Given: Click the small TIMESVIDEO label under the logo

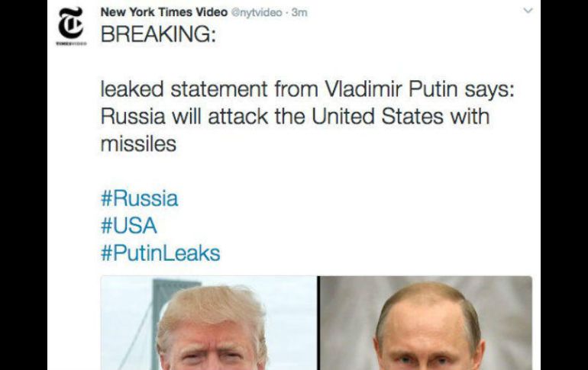Looking at the screenshot, I should [x=72, y=44].
